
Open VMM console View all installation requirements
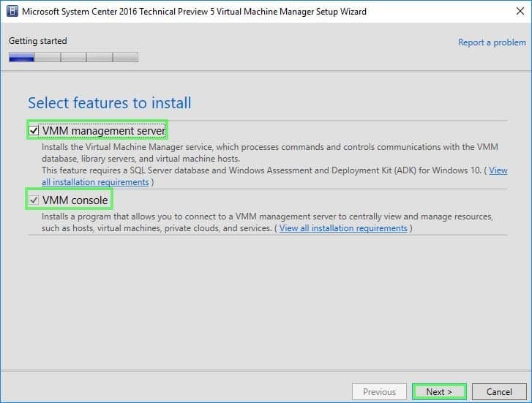pos(343,228)
